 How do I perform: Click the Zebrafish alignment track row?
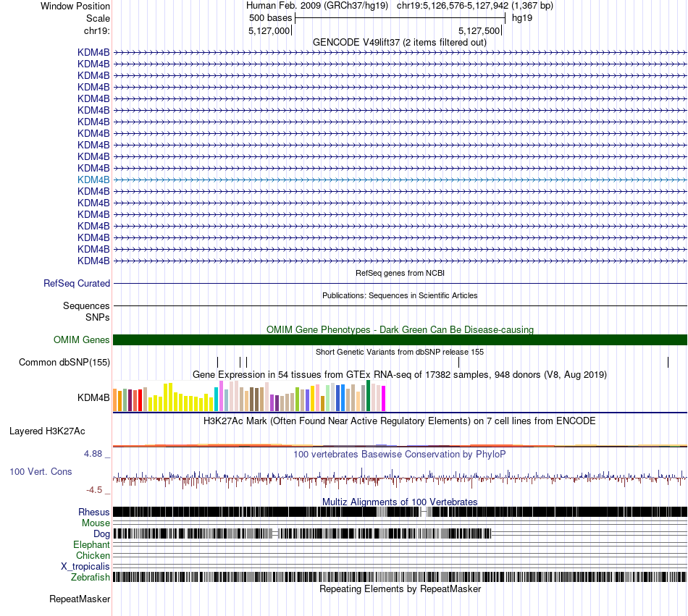(x=400, y=577)
